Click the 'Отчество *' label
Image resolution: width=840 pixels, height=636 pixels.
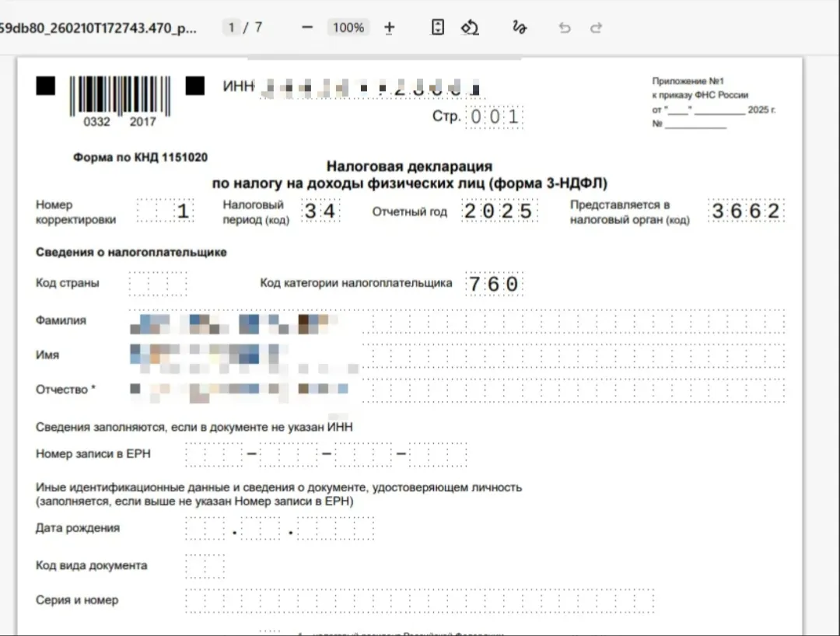click(x=65, y=390)
